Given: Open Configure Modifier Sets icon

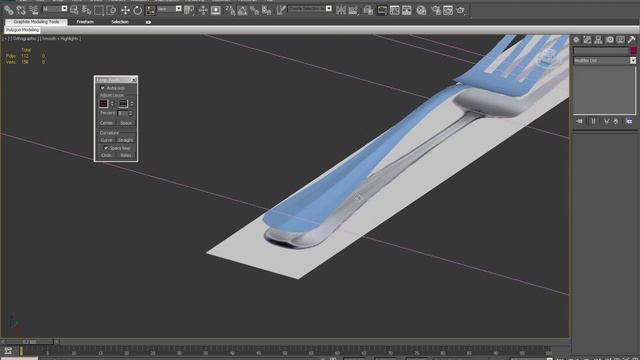Looking at the screenshot, I should (629, 121).
